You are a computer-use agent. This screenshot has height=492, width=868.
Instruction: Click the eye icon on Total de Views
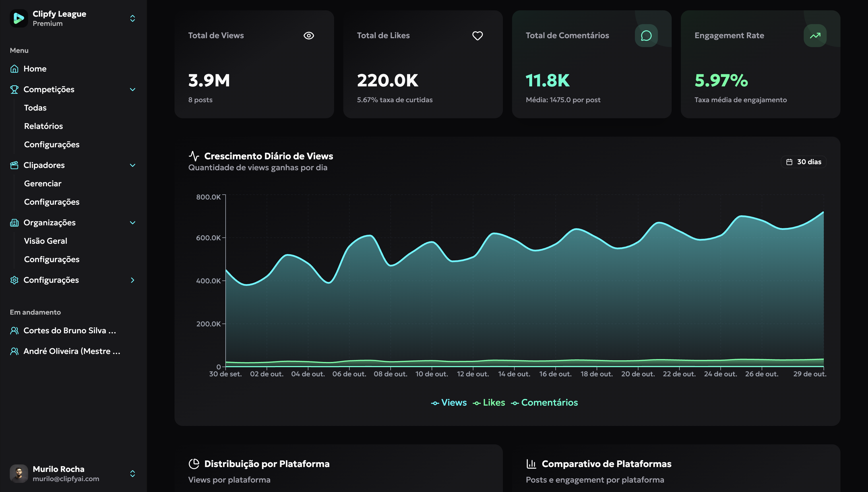click(309, 36)
